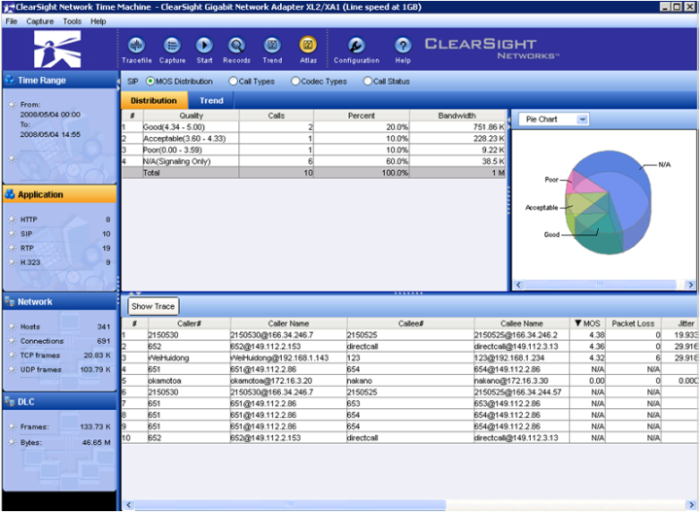Start capture with the Start icon

pos(204,45)
